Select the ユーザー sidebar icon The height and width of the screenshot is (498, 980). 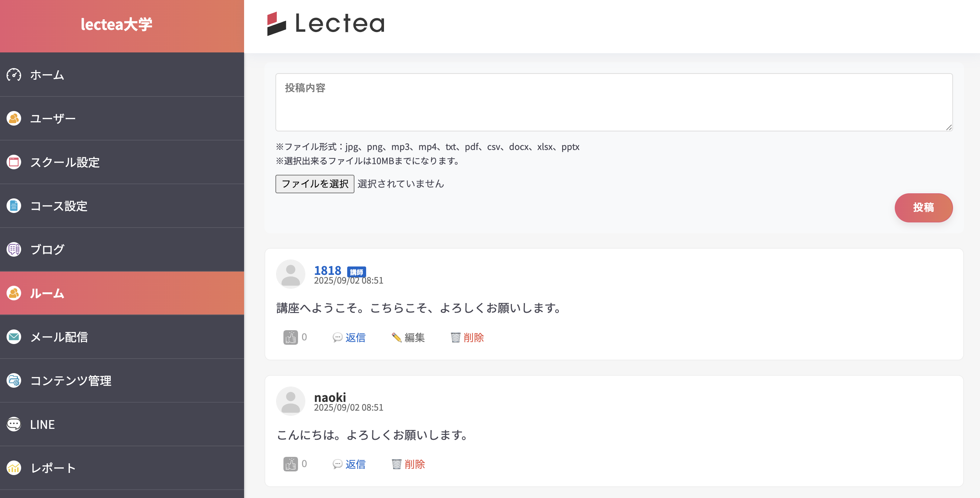pos(14,118)
